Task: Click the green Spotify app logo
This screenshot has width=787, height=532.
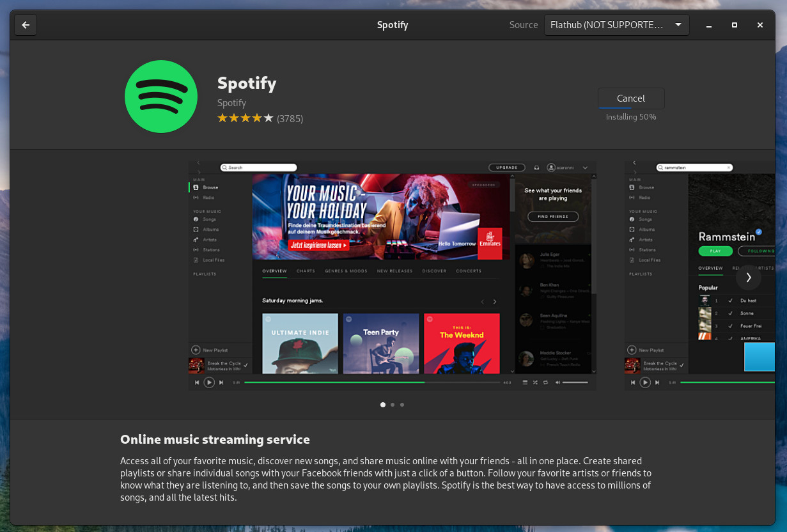Action: coord(161,97)
